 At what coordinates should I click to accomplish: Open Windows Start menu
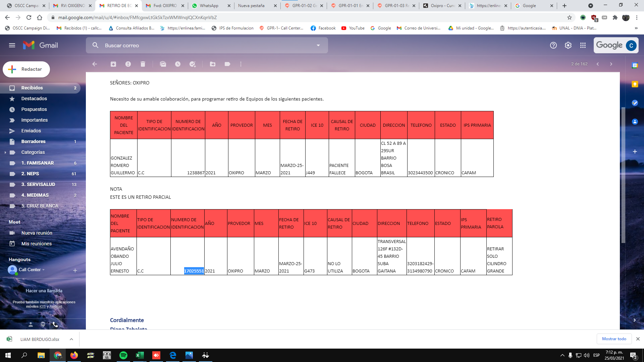click(x=8, y=355)
